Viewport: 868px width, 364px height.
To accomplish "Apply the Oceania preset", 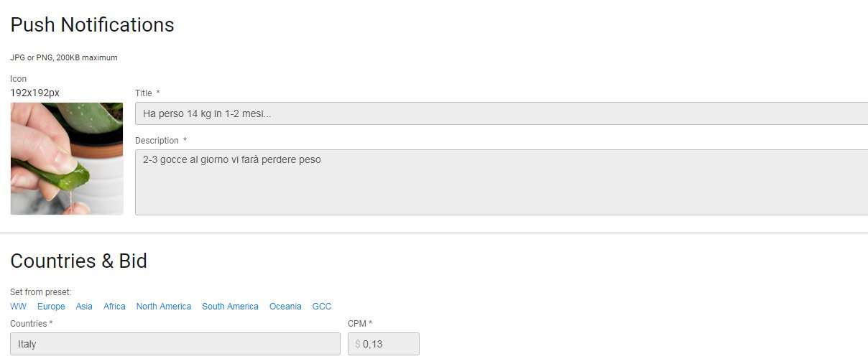I will tap(285, 307).
